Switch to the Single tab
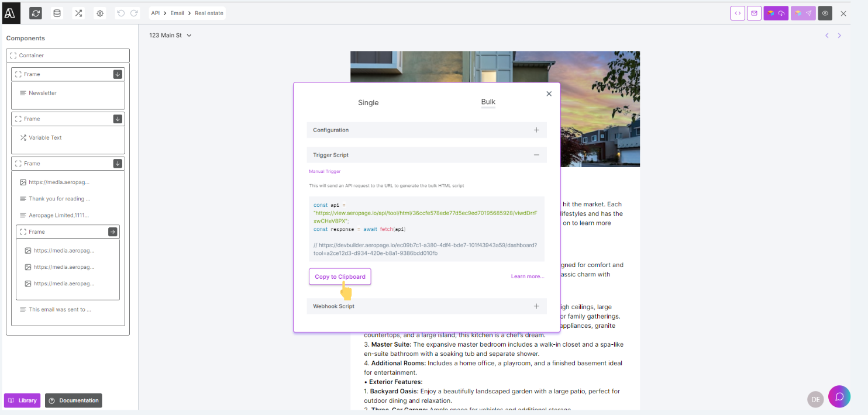The height and width of the screenshot is (415, 868). tap(368, 103)
